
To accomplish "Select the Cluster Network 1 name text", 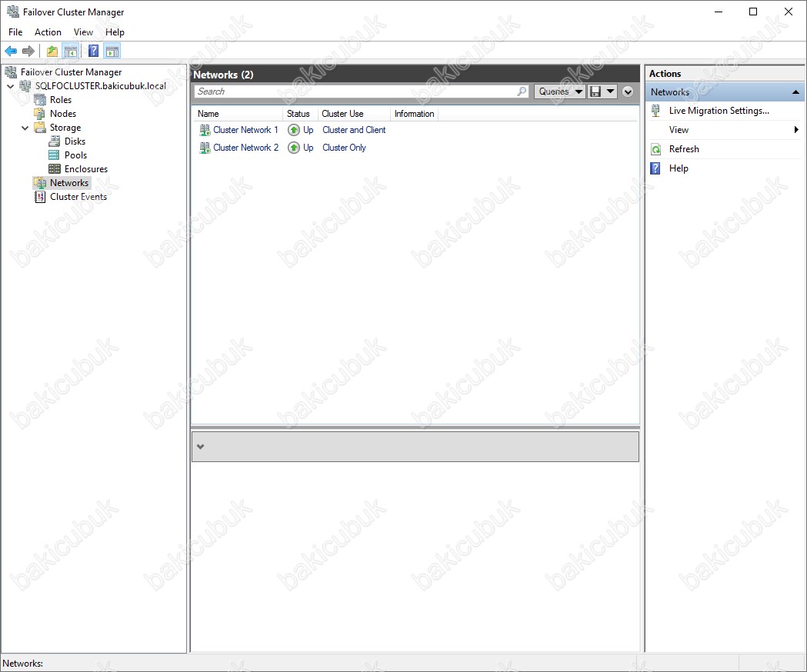I will tap(245, 130).
